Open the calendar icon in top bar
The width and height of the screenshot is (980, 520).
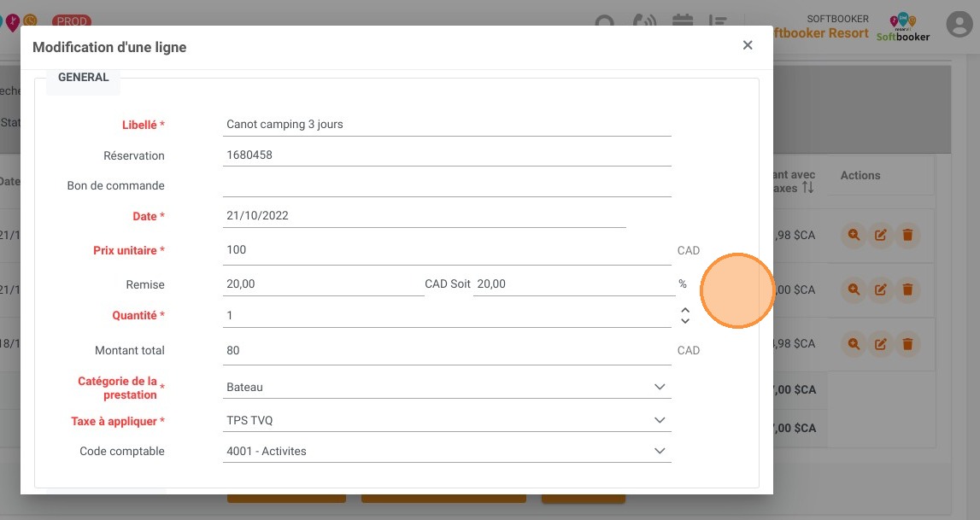coord(683,20)
